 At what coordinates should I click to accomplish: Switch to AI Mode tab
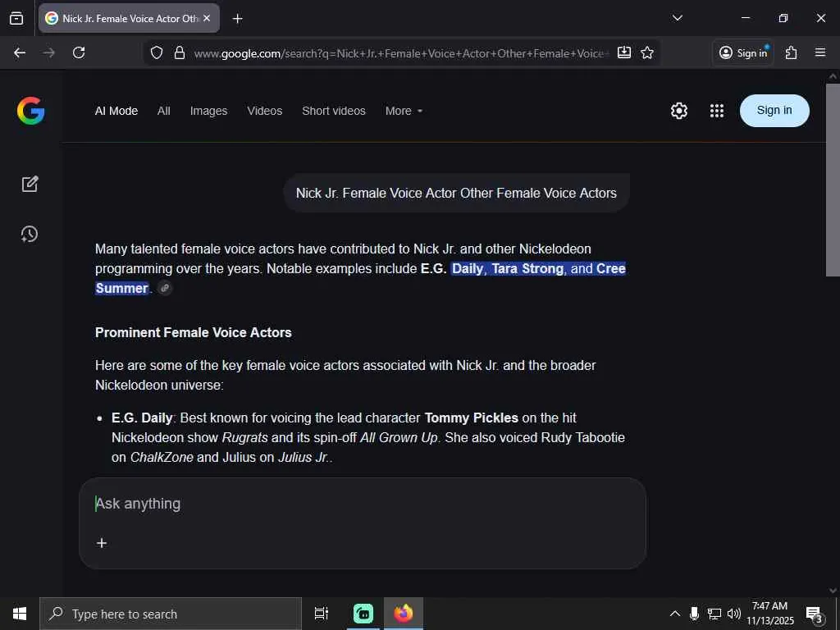tap(116, 111)
